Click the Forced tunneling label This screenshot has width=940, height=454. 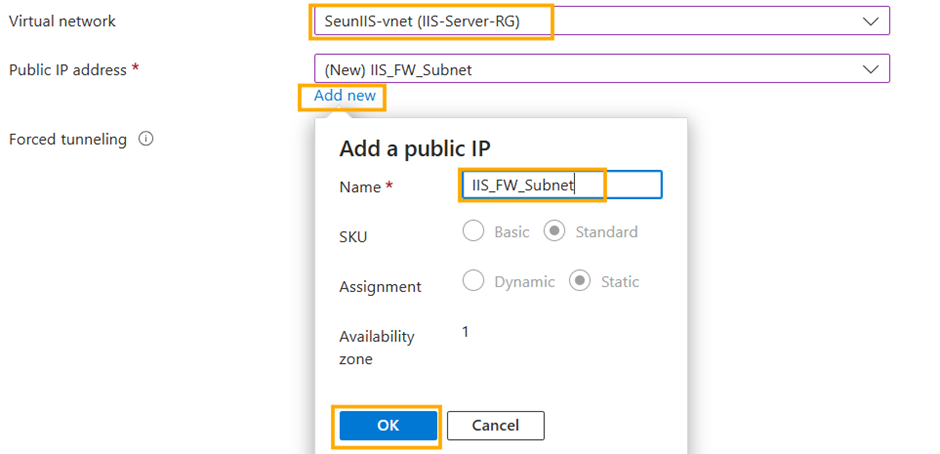click(68, 140)
